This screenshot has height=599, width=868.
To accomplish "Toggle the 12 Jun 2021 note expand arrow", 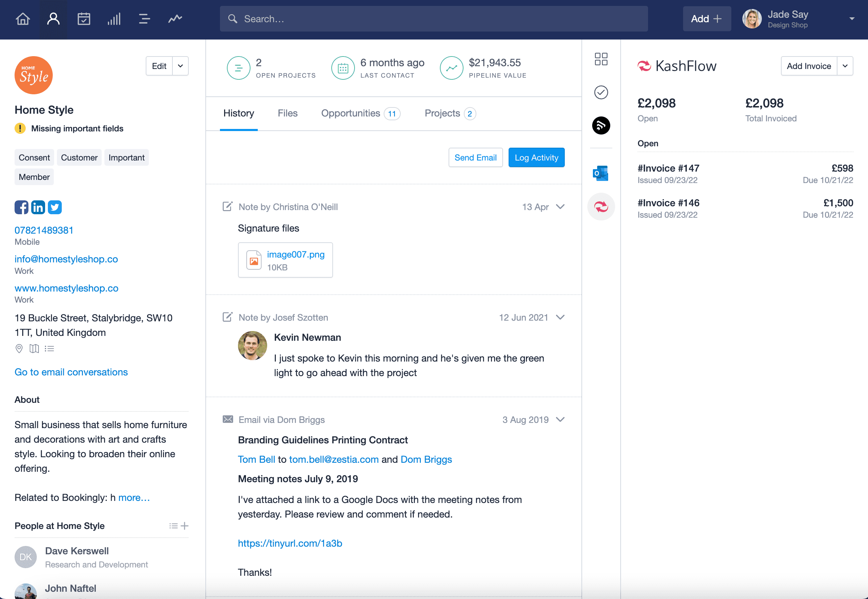I will point(561,317).
